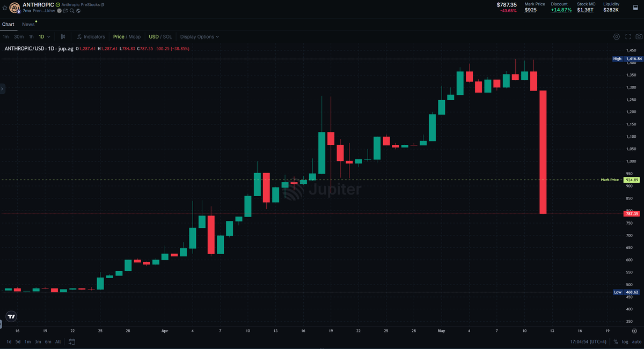
Task: Click the Pren...Lkhw contract address
Action: pos(44,11)
